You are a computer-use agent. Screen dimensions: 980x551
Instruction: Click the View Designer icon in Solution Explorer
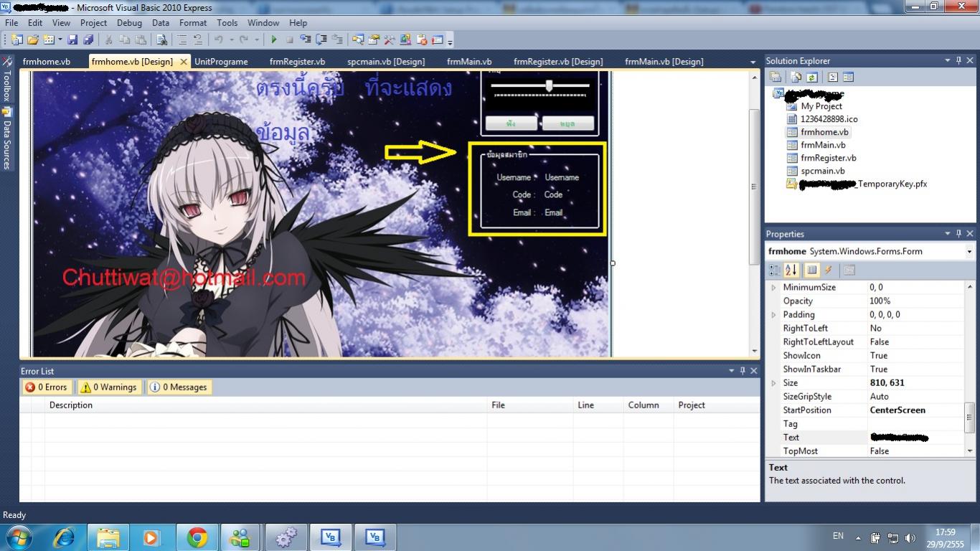click(848, 77)
